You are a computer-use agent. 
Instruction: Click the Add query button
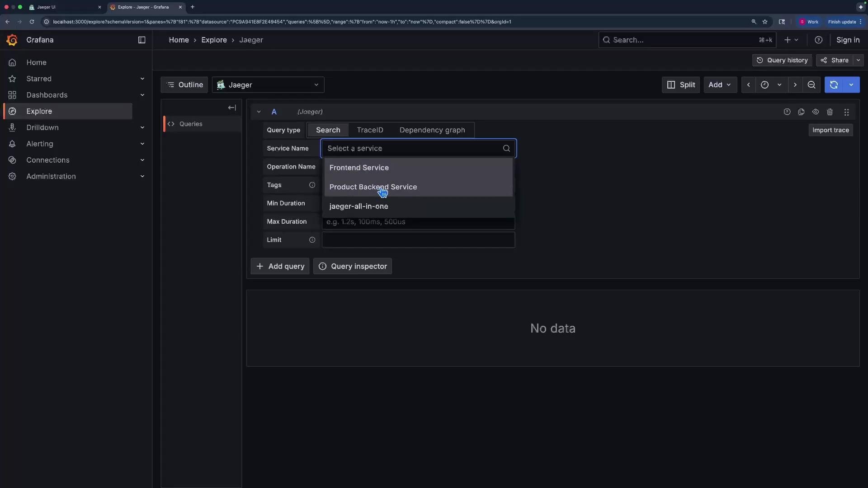point(280,267)
